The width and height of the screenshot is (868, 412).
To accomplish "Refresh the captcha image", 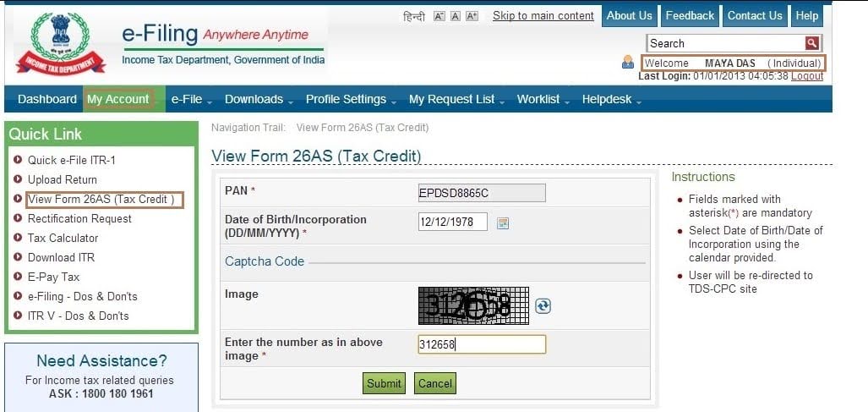I will pos(543,306).
